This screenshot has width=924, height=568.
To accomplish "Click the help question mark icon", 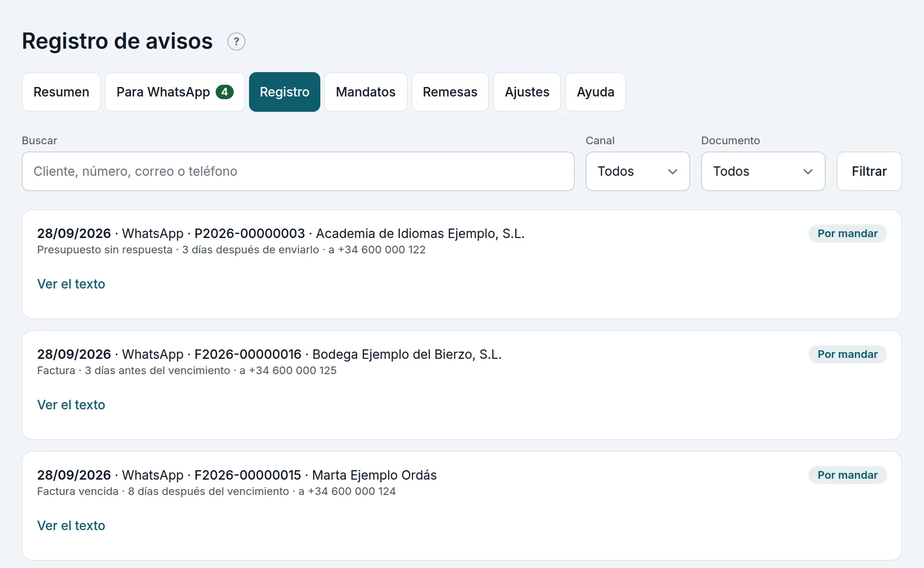I will click(x=236, y=41).
